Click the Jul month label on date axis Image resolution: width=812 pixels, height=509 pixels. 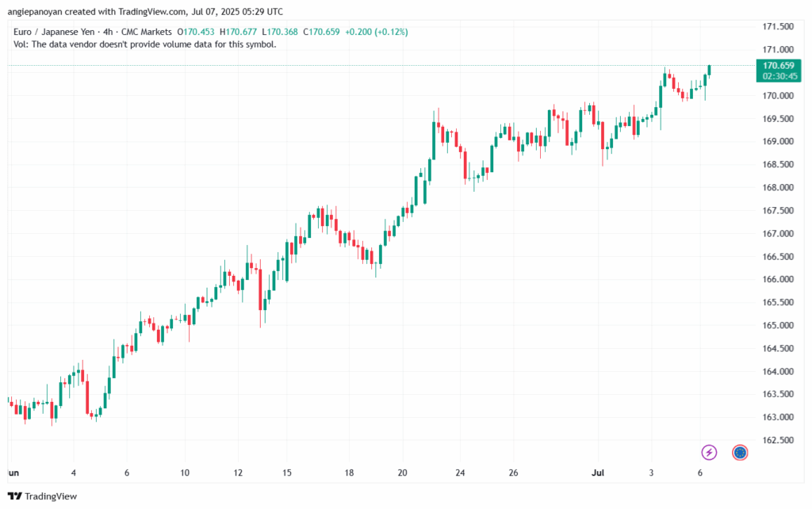click(598, 473)
